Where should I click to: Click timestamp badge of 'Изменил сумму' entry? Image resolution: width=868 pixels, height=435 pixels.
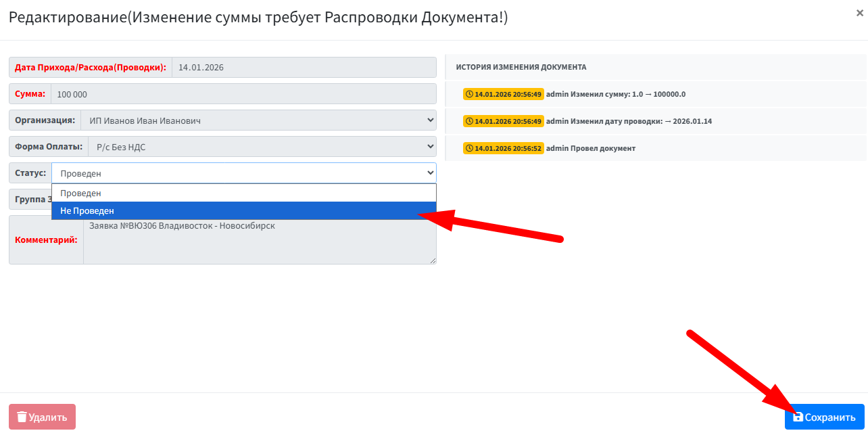(504, 94)
